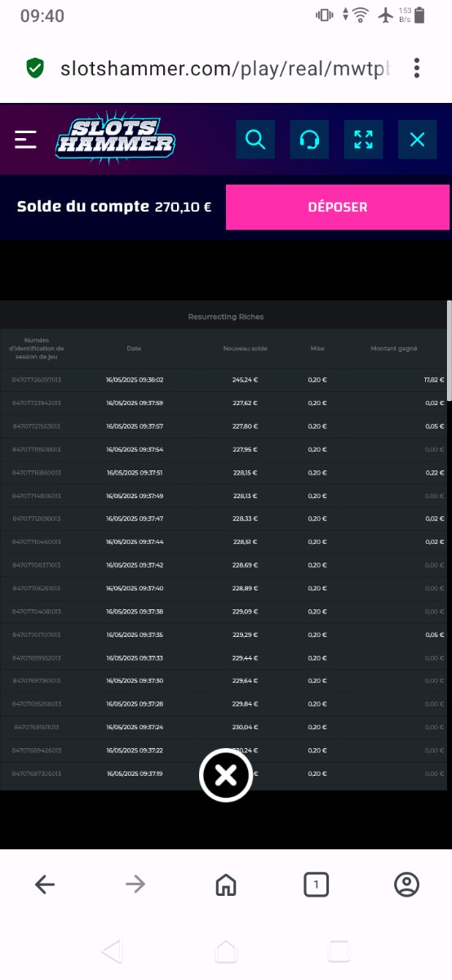452x980 pixels.
Task: Open the browser account profile icon
Action: pyautogui.click(x=406, y=884)
